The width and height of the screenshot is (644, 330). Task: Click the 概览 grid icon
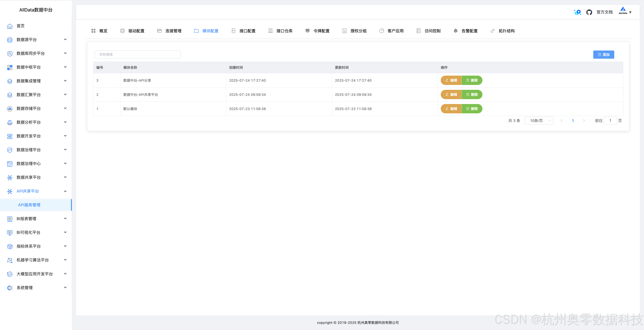tap(93, 31)
